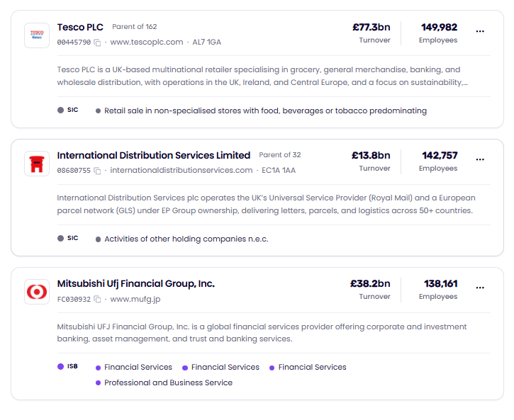Image resolution: width=514 pixels, height=420 pixels.
Task: Click company number text FC030932
Action: (x=74, y=300)
